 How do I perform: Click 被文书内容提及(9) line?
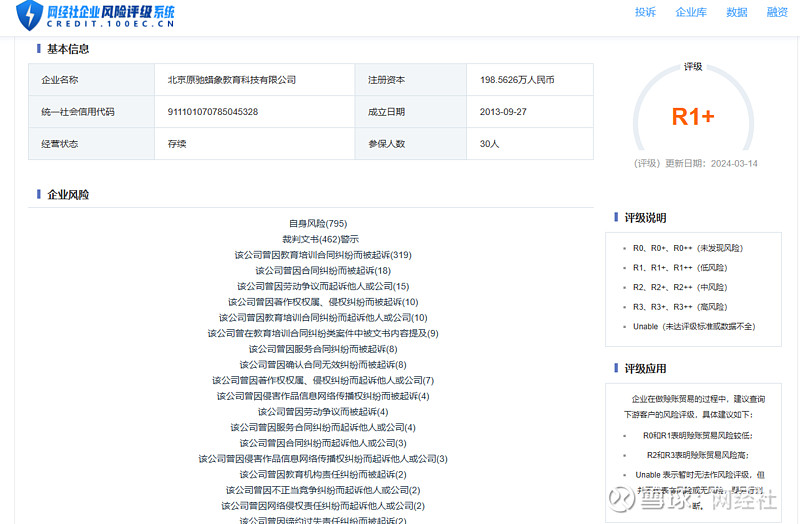click(323, 333)
